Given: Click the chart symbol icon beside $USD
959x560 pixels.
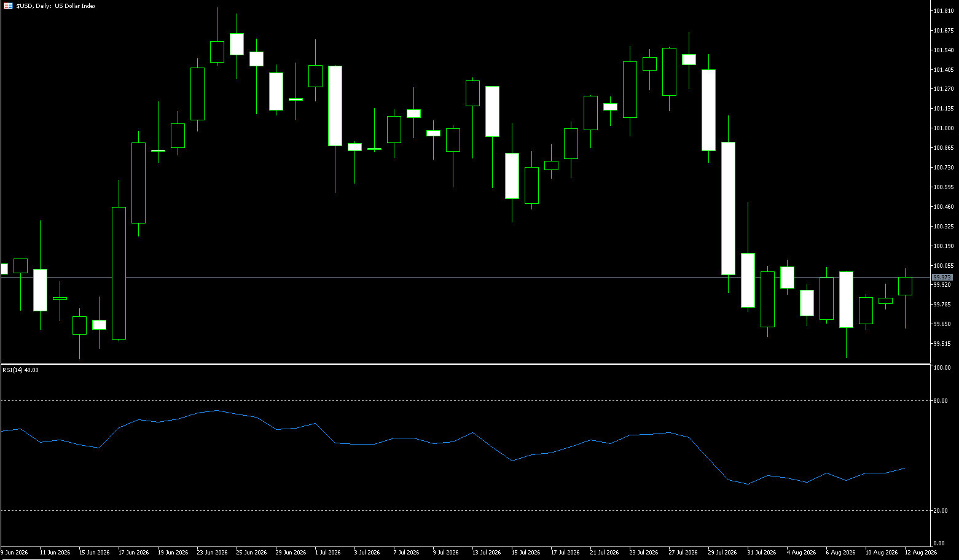Looking at the screenshot, I should [8, 6].
